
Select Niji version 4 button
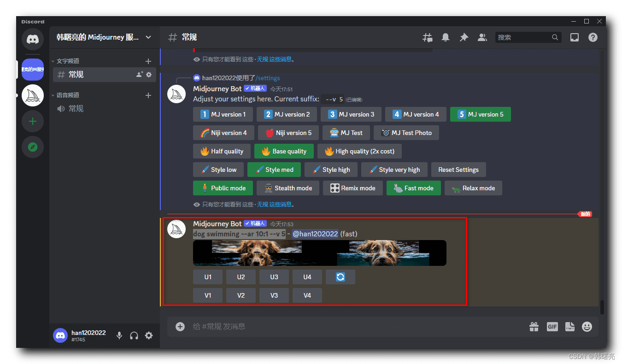[x=223, y=133]
